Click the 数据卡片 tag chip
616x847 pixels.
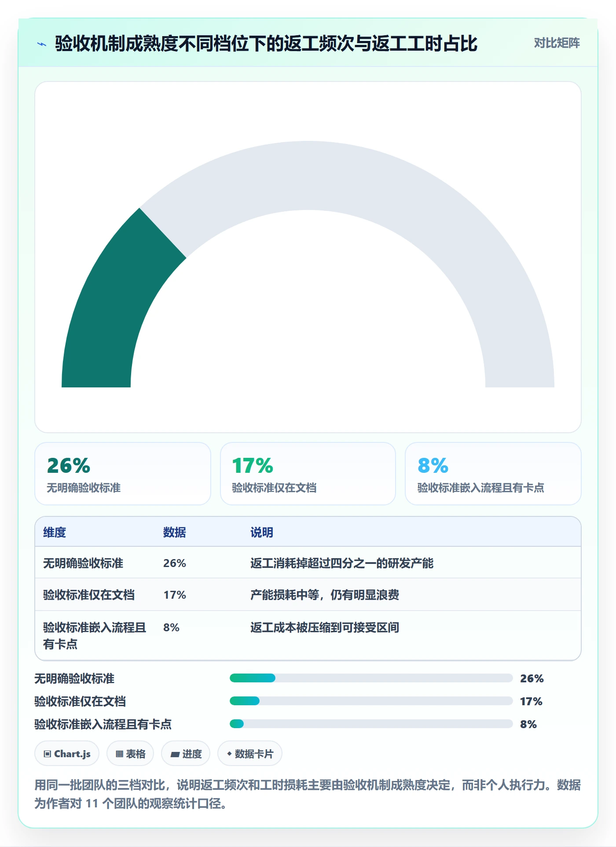click(x=250, y=754)
